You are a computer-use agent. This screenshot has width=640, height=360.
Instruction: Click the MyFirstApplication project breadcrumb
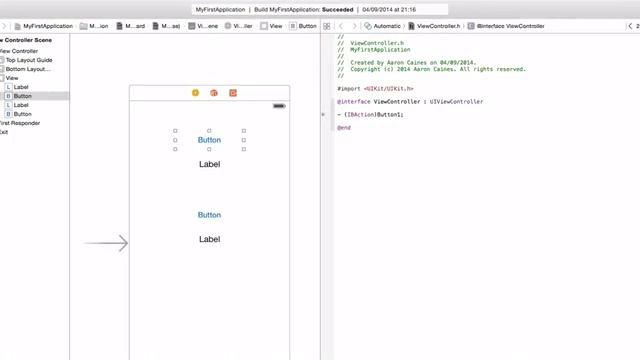tap(44, 26)
